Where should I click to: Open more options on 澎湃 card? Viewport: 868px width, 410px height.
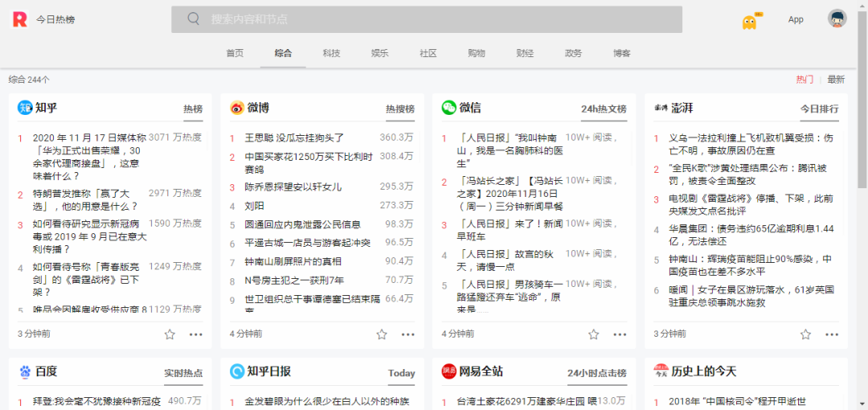[832, 334]
